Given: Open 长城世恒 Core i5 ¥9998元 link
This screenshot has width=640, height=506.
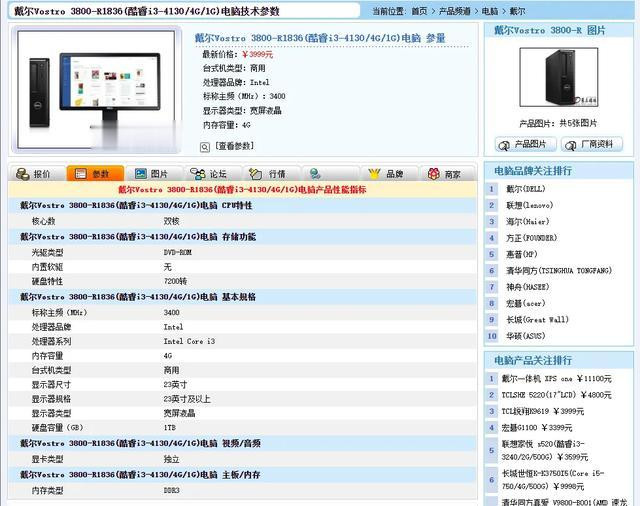Looking at the screenshot, I should click(x=553, y=480).
